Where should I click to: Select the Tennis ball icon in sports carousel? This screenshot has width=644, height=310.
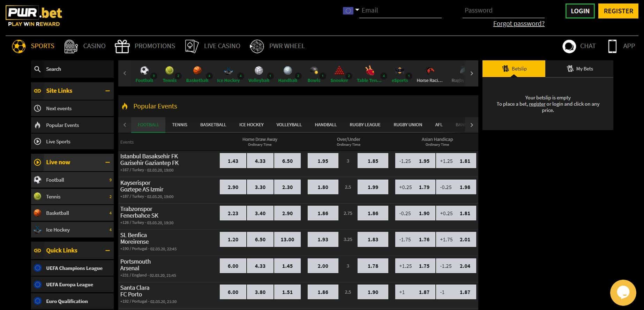point(170,71)
